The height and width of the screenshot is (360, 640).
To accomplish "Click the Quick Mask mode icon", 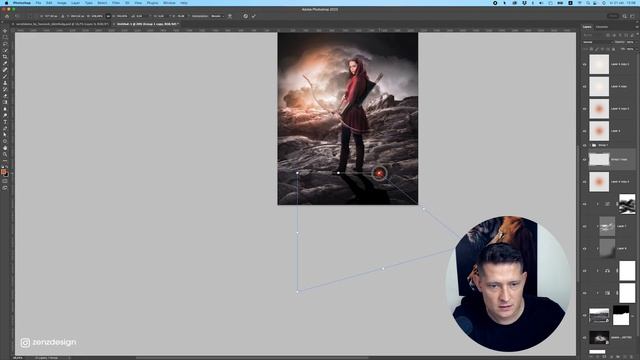I will pyautogui.click(x=5, y=181).
